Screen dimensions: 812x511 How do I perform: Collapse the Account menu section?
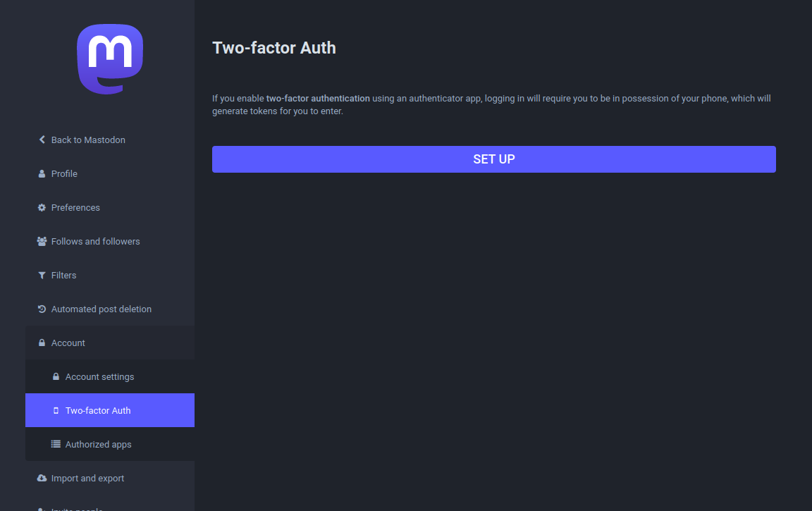pyautogui.click(x=68, y=343)
